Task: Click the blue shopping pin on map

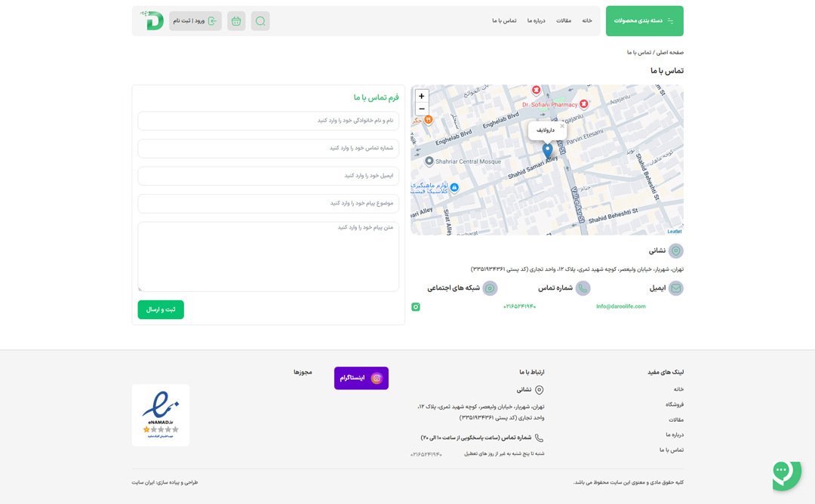Action: click(x=454, y=188)
